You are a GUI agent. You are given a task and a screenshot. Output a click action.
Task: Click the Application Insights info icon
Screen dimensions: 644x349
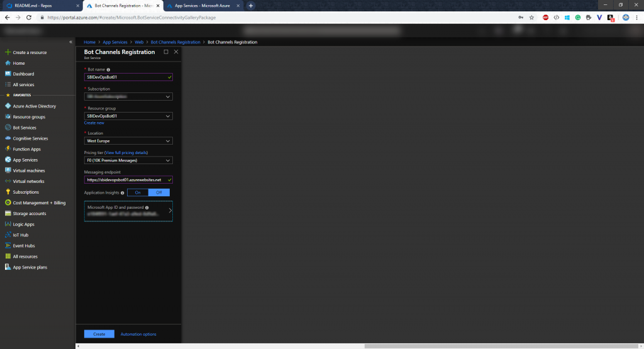coord(123,193)
